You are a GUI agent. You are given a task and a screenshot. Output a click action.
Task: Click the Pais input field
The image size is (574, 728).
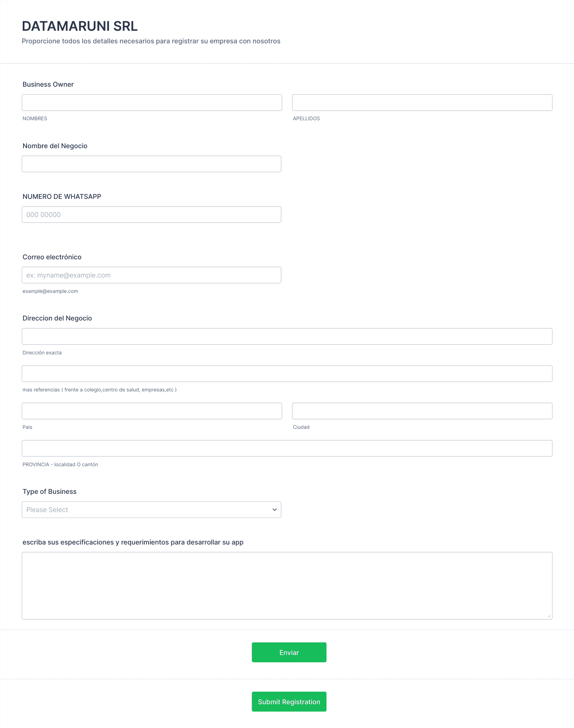coord(152,411)
